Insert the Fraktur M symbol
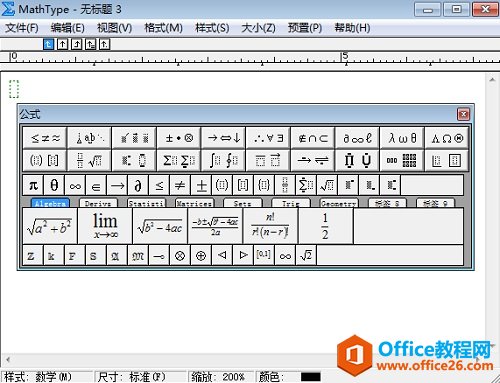The height and width of the screenshot is (383, 500). tap(138, 256)
